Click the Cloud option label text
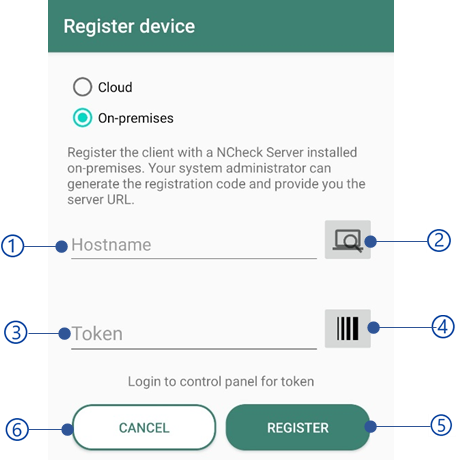The width and height of the screenshot is (456, 460). click(115, 87)
